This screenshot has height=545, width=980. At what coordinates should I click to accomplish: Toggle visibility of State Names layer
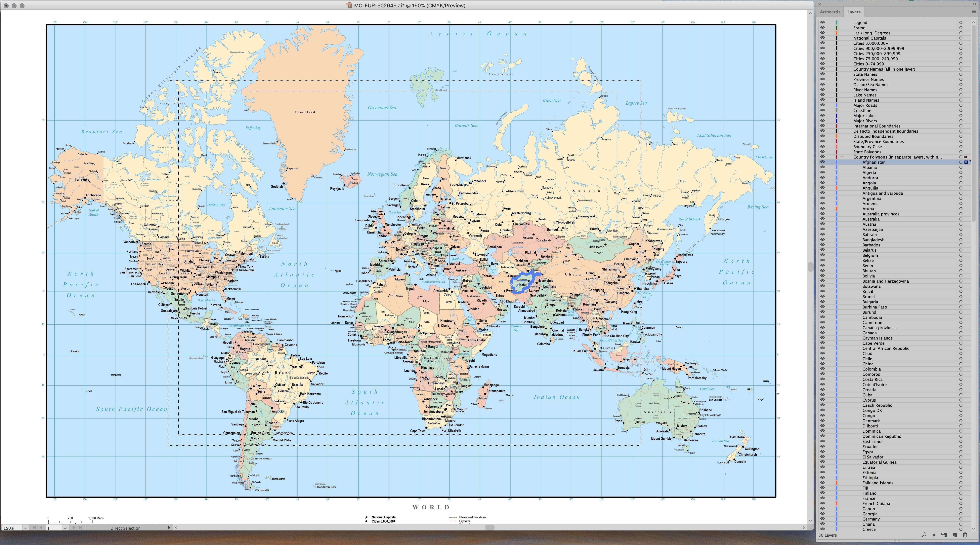pyautogui.click(x=823, y=74)
